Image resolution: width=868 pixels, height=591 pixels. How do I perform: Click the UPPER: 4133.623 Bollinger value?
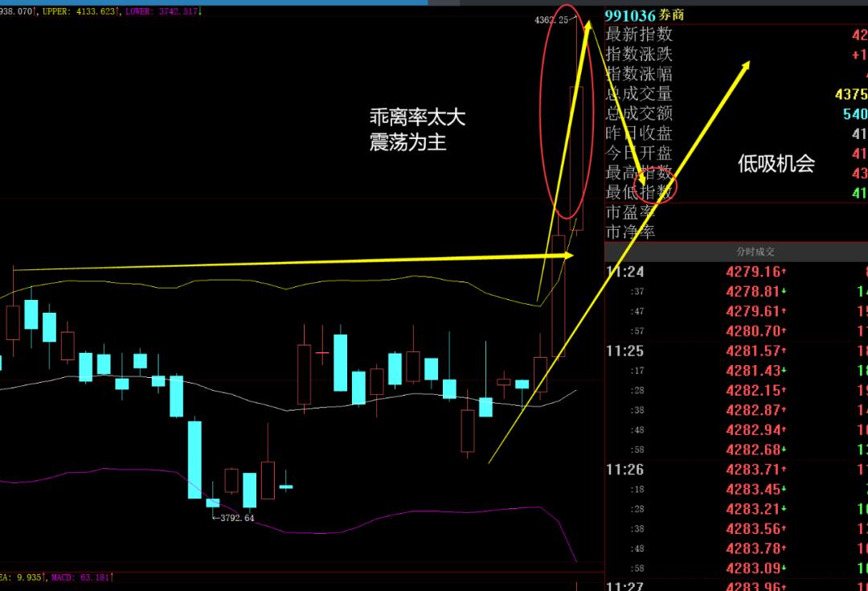tap(80, 11)
